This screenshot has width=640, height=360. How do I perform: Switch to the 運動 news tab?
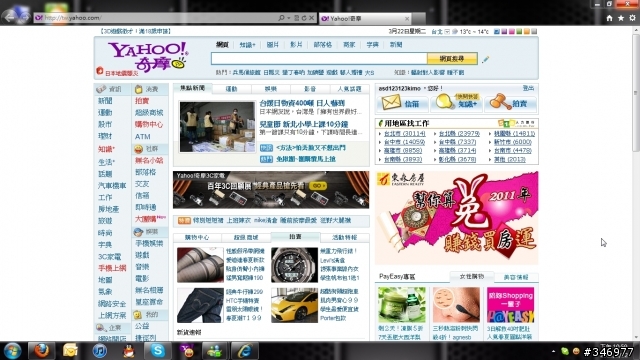pyautogui.click(x=231, y=89)
